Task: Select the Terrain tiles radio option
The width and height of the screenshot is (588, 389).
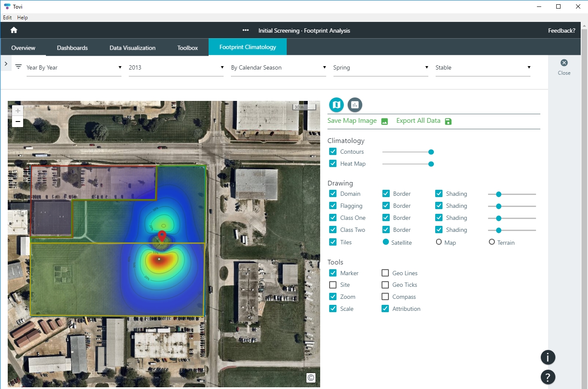Action: click(x=492, y=242)
